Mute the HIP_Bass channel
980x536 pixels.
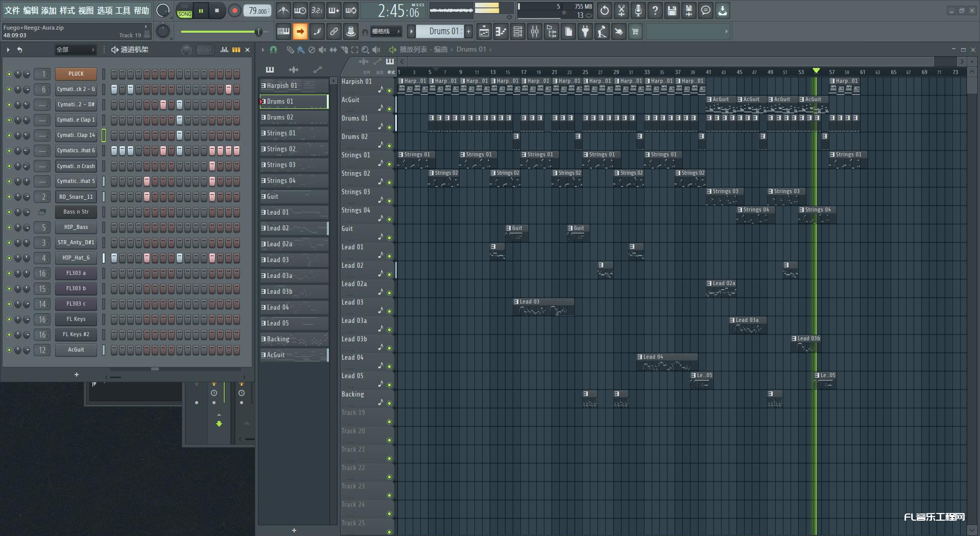point(9,227)
